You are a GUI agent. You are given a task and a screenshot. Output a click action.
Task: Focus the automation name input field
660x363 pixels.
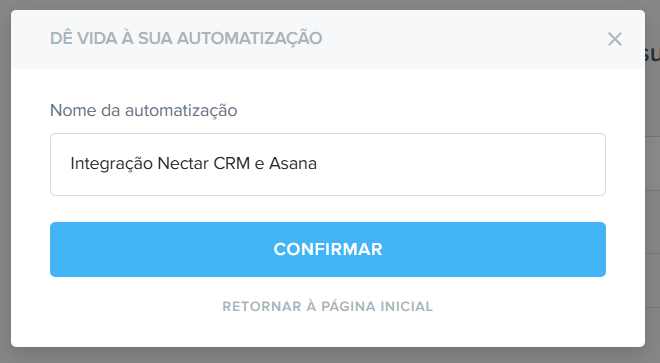[327, 164]
